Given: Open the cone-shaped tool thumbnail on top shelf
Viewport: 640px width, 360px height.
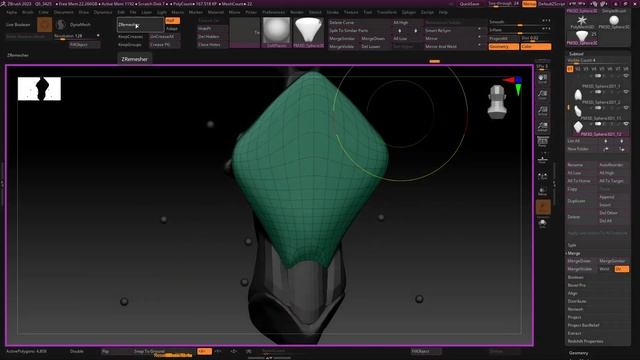Looking at the screenshot, I should pyautogui.click(x=308, y=32).
